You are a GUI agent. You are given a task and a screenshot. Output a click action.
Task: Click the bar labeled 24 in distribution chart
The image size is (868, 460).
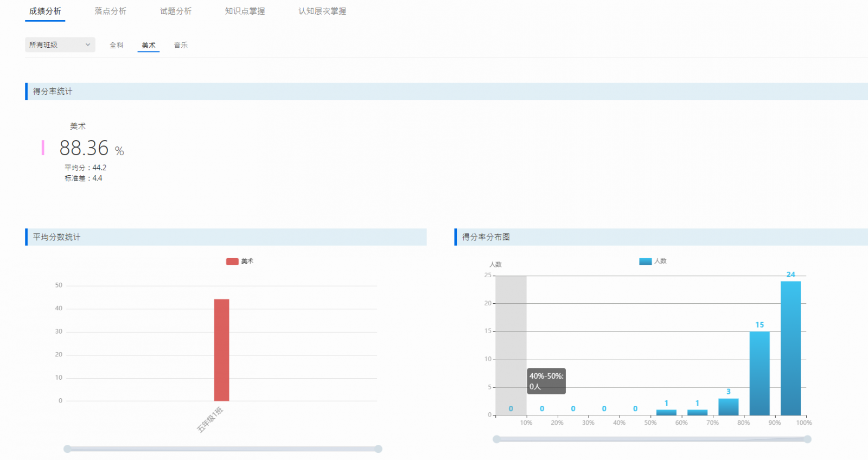[790, 348]
